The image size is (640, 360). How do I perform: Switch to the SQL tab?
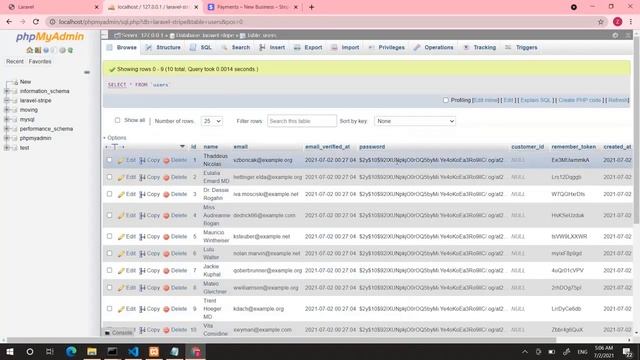[x=201, y=48]
